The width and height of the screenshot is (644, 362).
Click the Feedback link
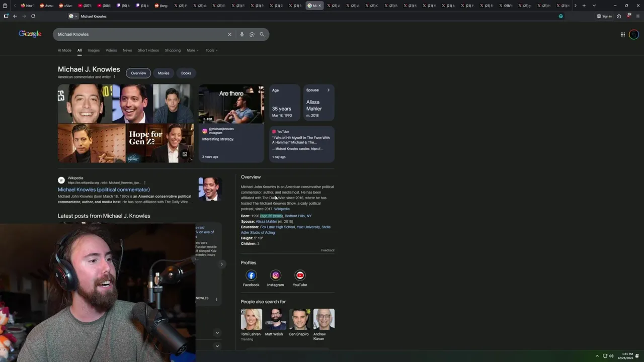(x=328, y=250)
